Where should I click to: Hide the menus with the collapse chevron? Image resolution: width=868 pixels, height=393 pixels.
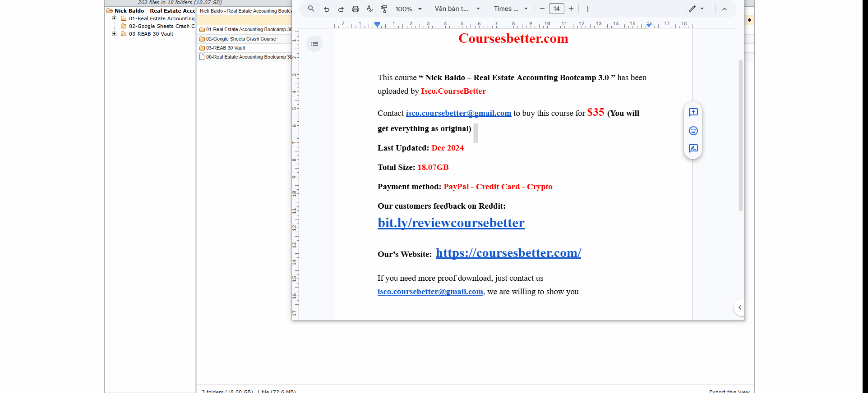tap(725, 9)
